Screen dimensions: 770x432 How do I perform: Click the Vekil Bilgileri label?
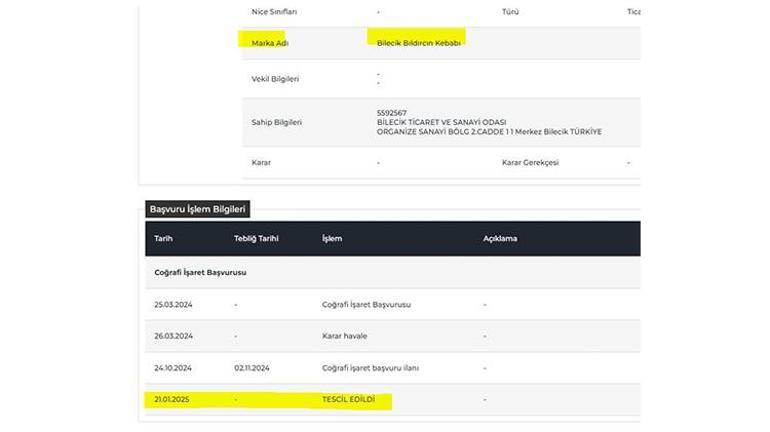[275, 79]
